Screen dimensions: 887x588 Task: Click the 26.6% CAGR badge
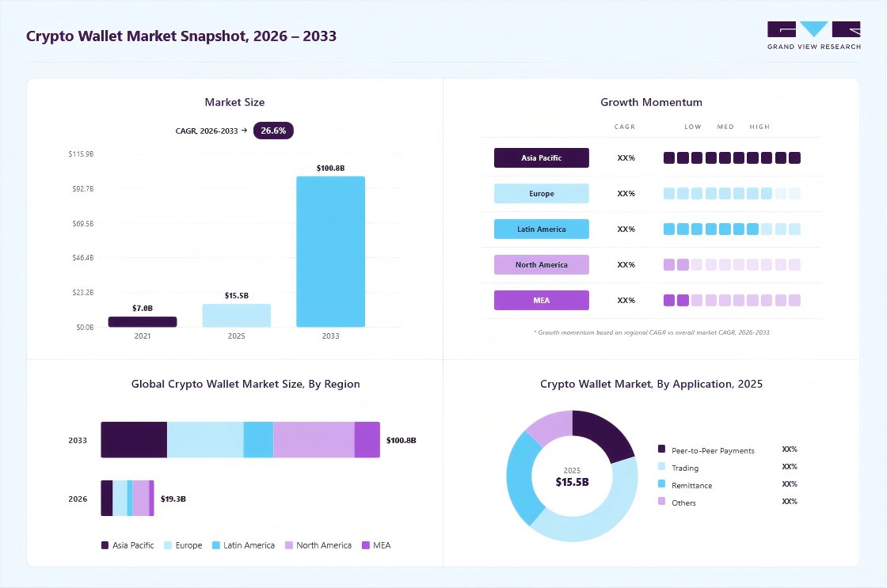tap(273, 131)
